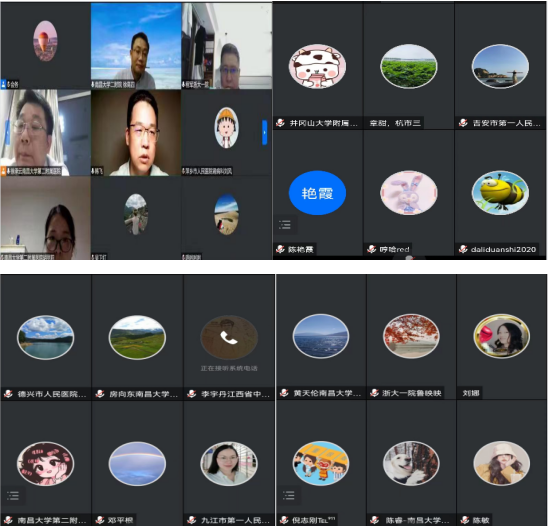Screen dimensions: 548x528
Task: Click the 陈睿-南昌大学 name label
Action: (417, 520)
